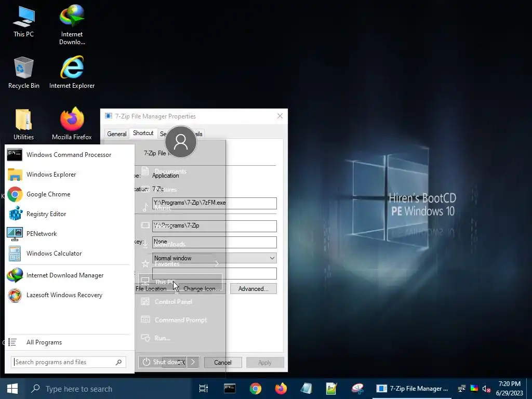Click the Shortcut key field showing None
Image resolution: width=532 pixels, height=399 pixels.
point(215,242)
